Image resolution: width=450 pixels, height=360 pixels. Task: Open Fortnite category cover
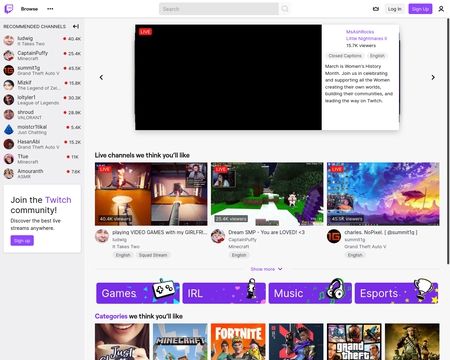pos(238,342)
